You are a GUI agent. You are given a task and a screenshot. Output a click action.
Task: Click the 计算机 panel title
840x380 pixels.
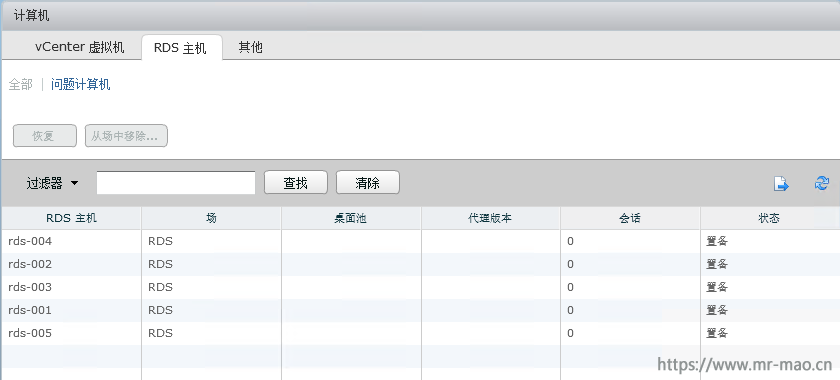[31, 16]
